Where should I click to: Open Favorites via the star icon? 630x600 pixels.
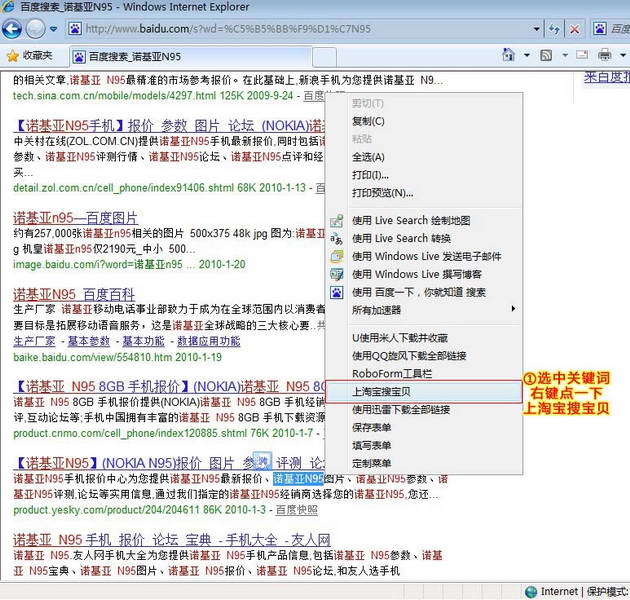tap(12, 55)
